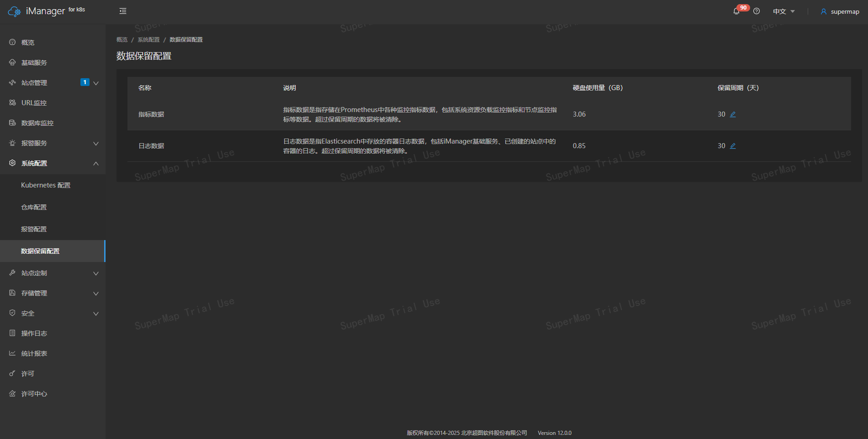Open the 仓库配置 menu item
This screenshot has width=868, height=439.
coord(53,207)
